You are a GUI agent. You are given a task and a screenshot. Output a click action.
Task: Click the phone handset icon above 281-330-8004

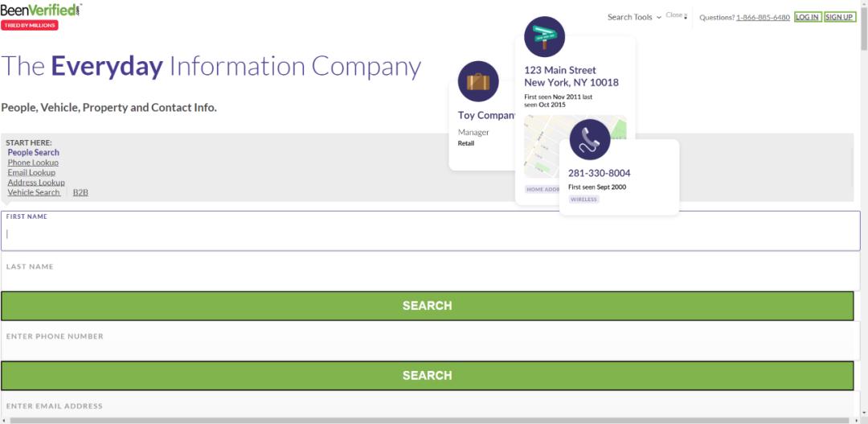coord(590,140)
